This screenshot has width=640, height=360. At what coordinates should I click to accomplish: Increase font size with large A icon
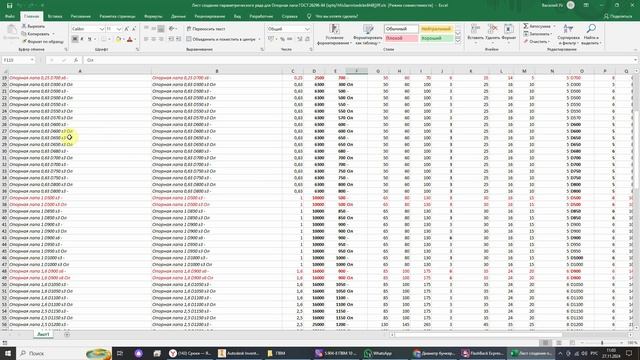coord(127,29)
